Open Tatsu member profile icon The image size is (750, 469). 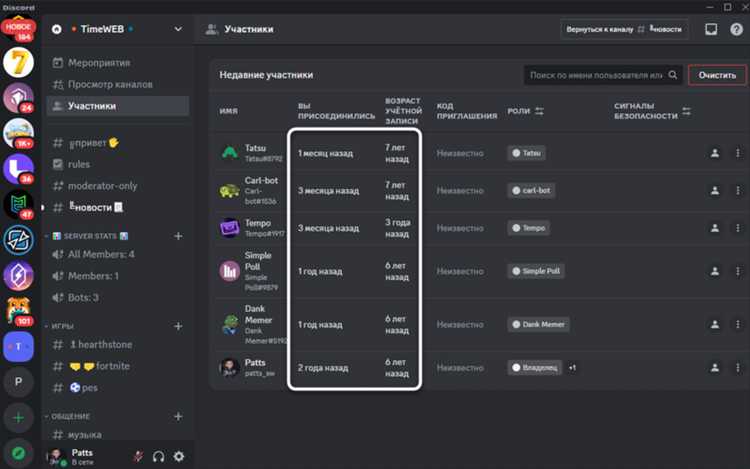coord(715,153)
